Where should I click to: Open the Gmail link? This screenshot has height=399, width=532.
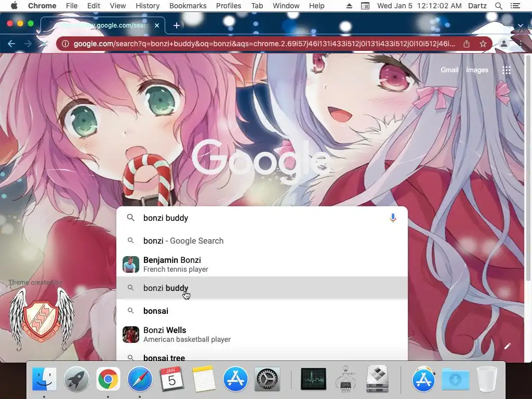[449, 70]
